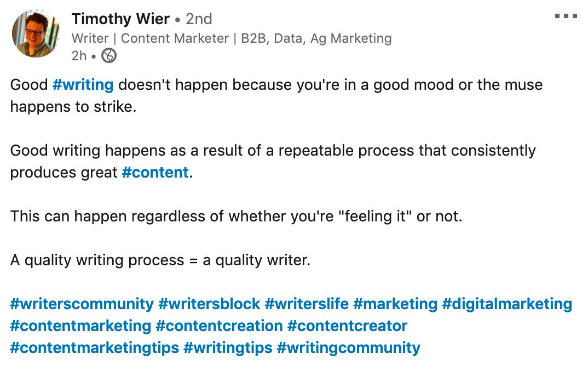Open the three-dot post options menu

tap(566, 16)
